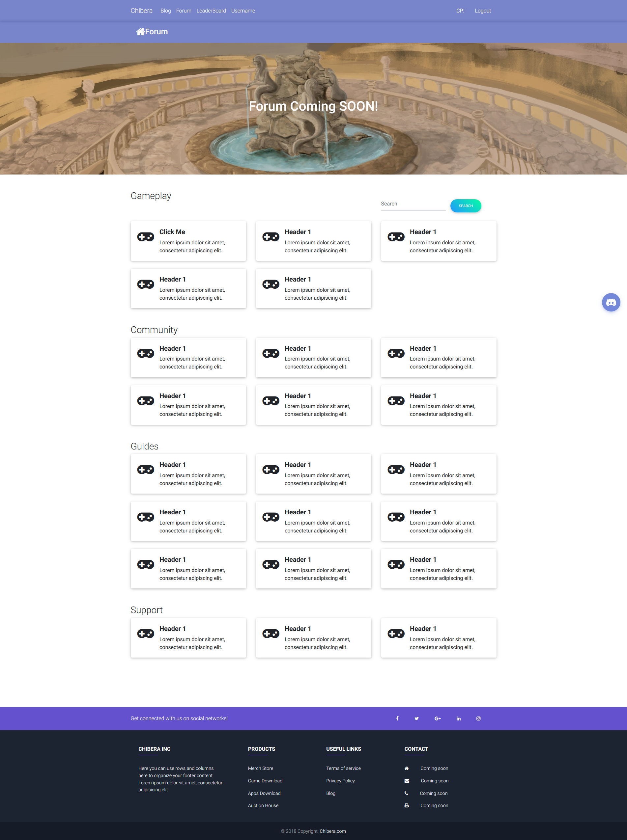
Task: Click the PRODUCTS footer heading
Action: point(262,749)
